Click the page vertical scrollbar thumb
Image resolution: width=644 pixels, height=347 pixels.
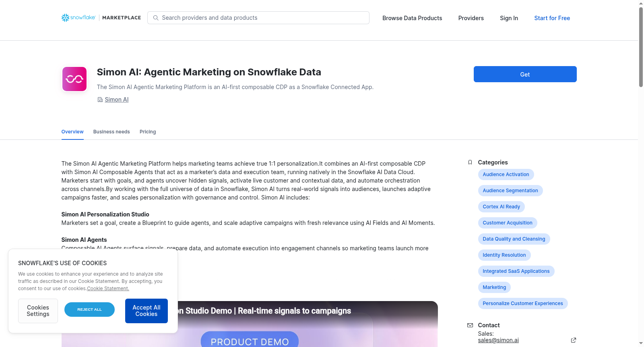641,47
